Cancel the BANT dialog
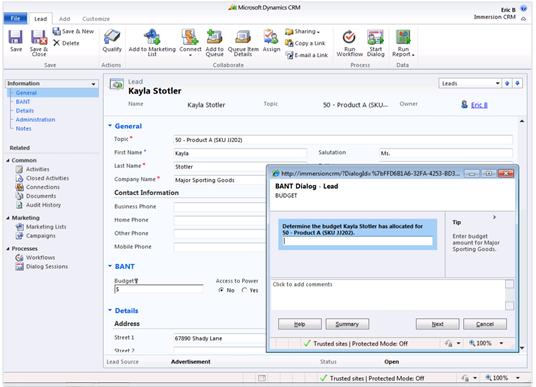 pyautogui.click(x=485, y=324)
